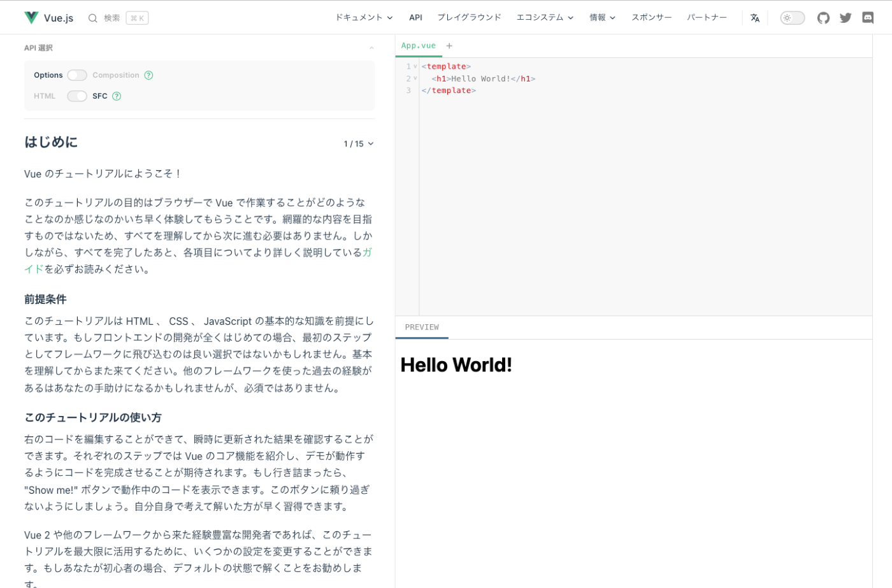892x588 pixels.
Task: Show help for SFC question mark
Action: click(x=117, y=96)
